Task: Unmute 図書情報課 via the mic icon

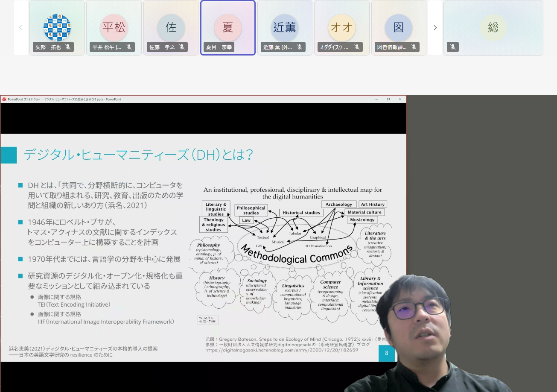Action: [414, 47]
